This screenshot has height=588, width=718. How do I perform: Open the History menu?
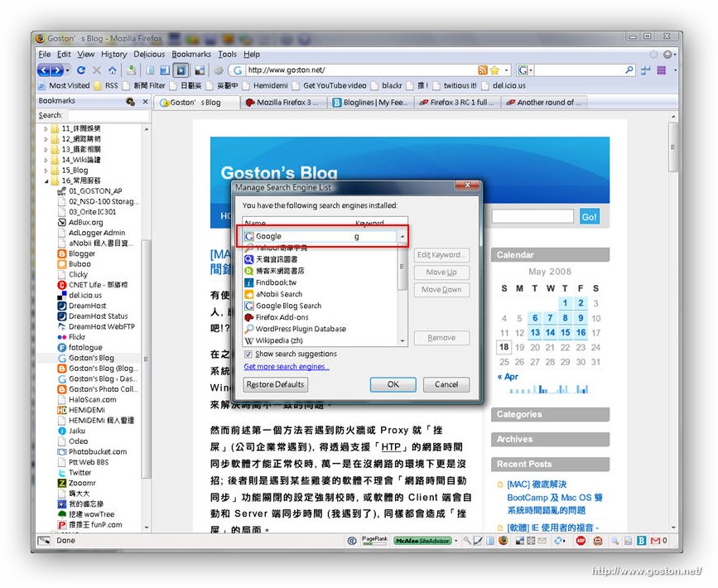coord(113,54)
